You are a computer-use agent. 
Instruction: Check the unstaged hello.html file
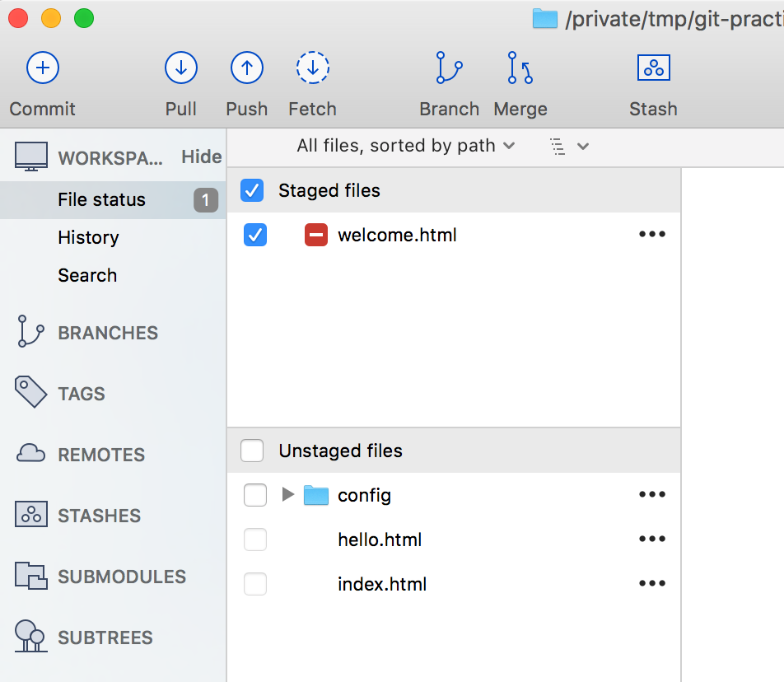pyautogui.click(x=252, y=540)
